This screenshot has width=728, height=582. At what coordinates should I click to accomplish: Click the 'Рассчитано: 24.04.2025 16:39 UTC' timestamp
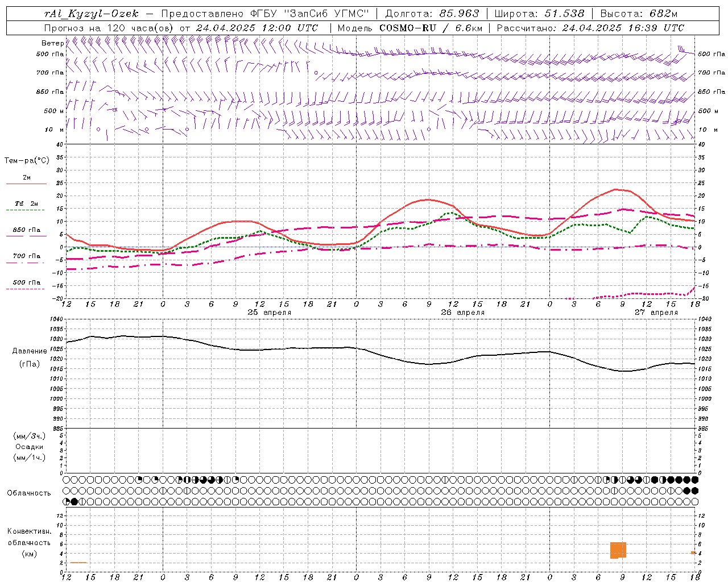click(x=590, y=28)
